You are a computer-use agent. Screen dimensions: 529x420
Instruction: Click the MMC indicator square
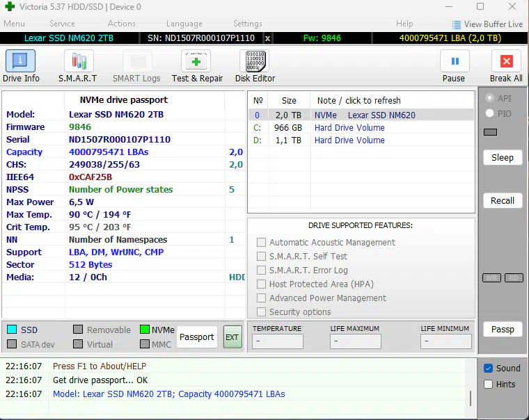click(x=145, y=344)
